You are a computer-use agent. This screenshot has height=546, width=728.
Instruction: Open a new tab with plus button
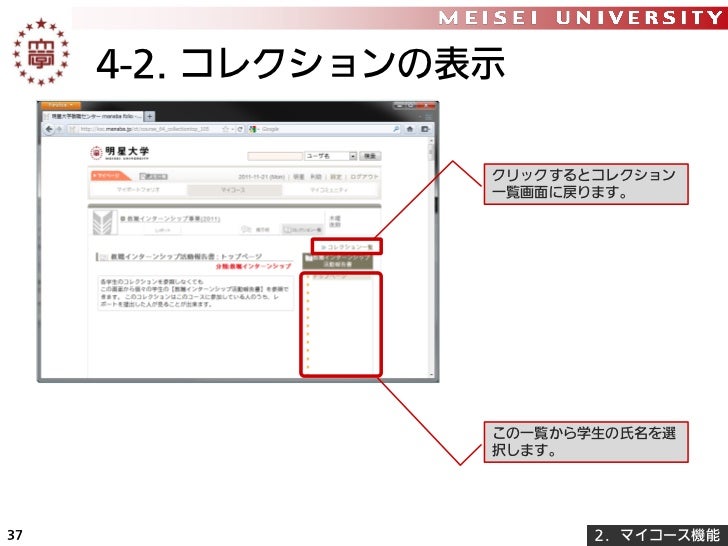tap(150, 116)
